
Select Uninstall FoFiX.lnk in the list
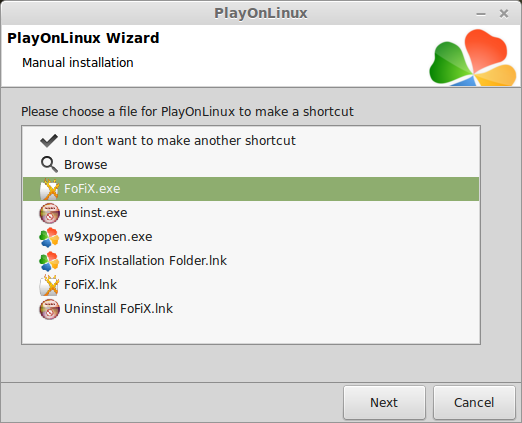pos(251,309)
